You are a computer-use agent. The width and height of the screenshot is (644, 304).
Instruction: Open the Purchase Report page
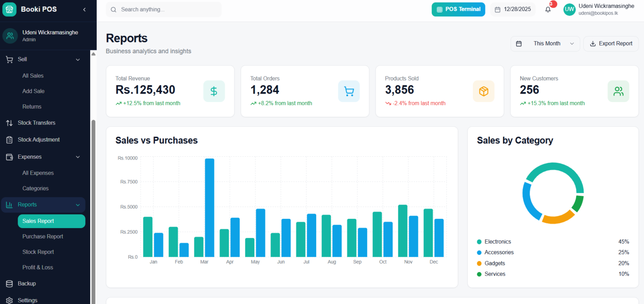43,236
